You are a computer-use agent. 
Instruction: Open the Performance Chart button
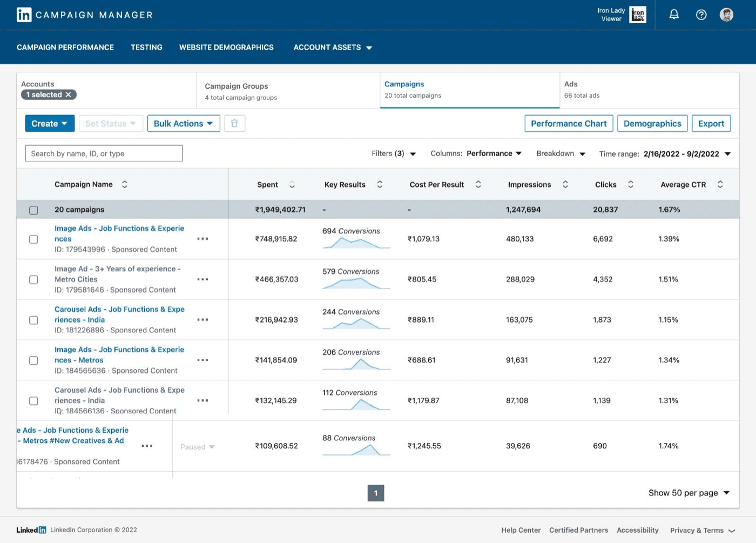tap(569, 123)
